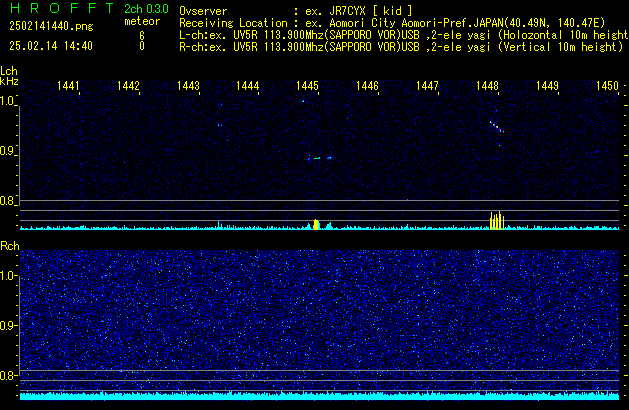This screenshot has width=629, height=410.
Task: Click the diagonal meteor echo near 1448
Action: [x=497, y=126]
